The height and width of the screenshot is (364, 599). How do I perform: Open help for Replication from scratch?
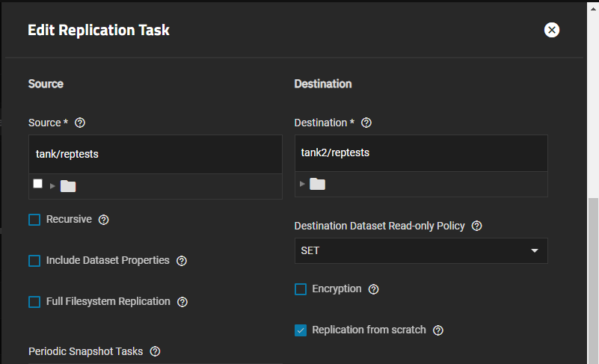click(438, 330)
